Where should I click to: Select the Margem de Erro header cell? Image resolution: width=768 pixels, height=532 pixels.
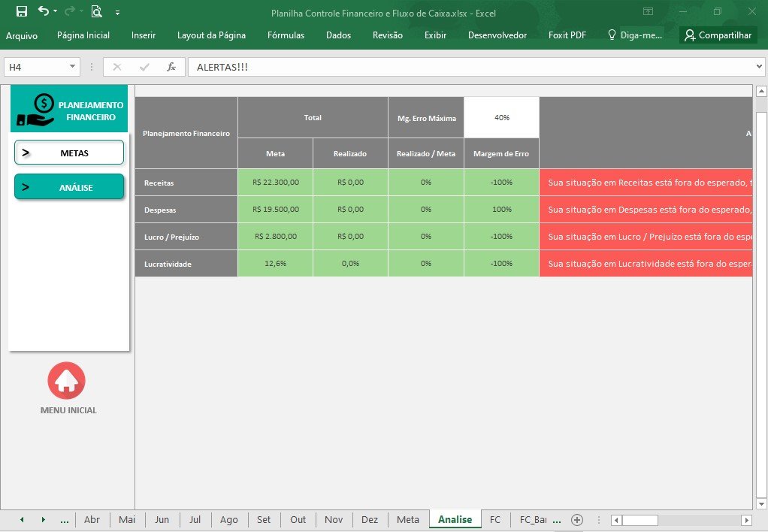pyautogui.click(x=501, y=153)
